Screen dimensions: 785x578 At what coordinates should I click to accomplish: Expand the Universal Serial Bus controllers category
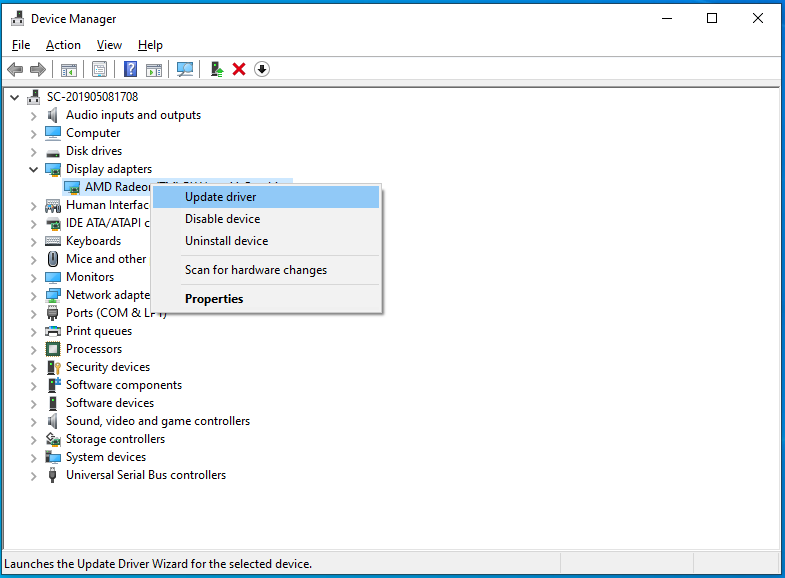tap(34, 476)
